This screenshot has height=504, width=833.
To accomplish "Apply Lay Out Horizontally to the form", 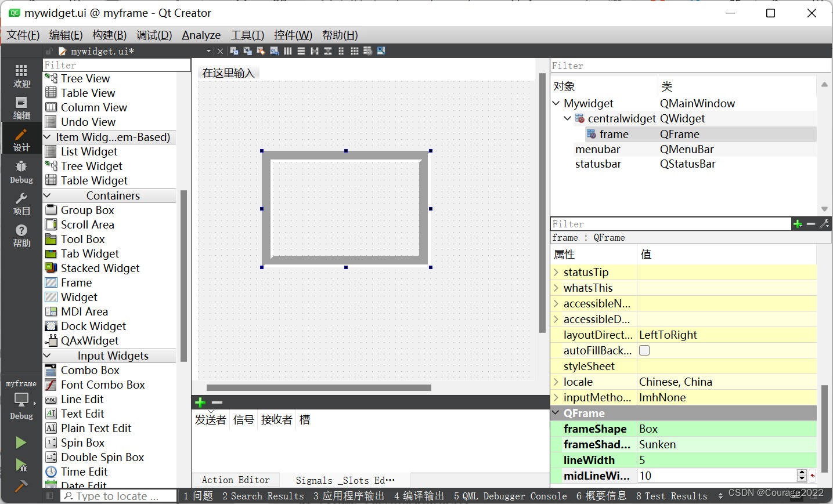I will pyautogui.click(x=289, y=51).
